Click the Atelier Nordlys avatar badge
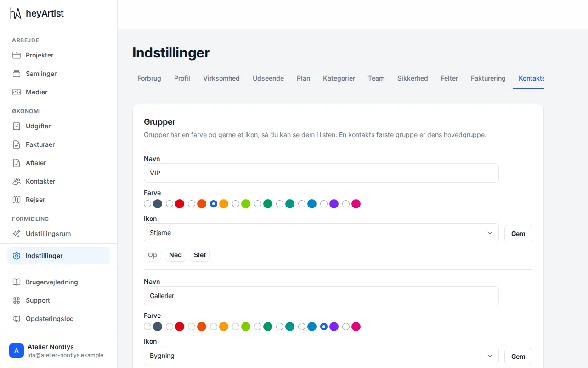This screenshot has height=368, width=588. (17, 351)
